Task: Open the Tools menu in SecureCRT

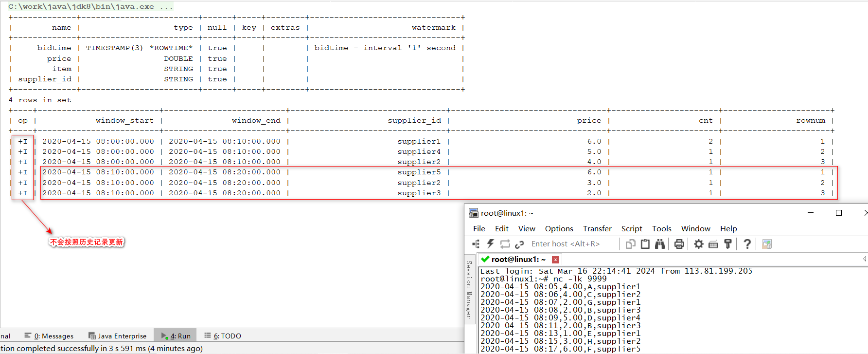Action: [661, 228]
